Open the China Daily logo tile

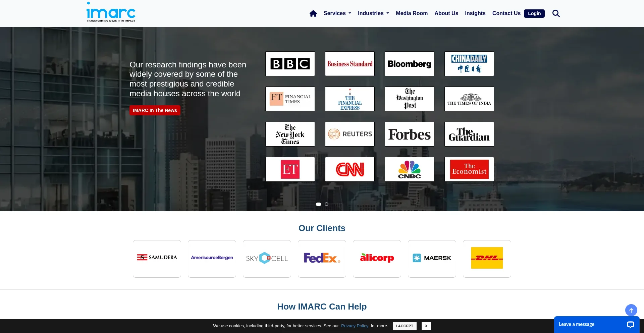[x=469, y=64]
